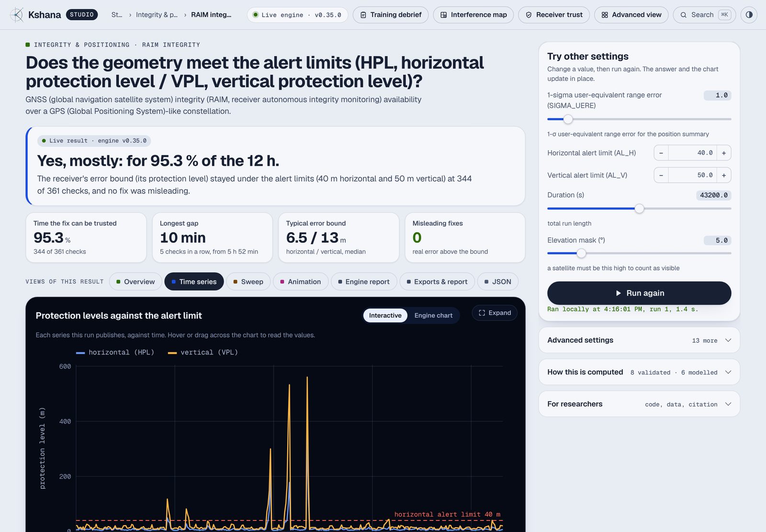Edit Horizontal alert limit value 40.0
This screenshot has width=766, height=532.
pos(692,153)
